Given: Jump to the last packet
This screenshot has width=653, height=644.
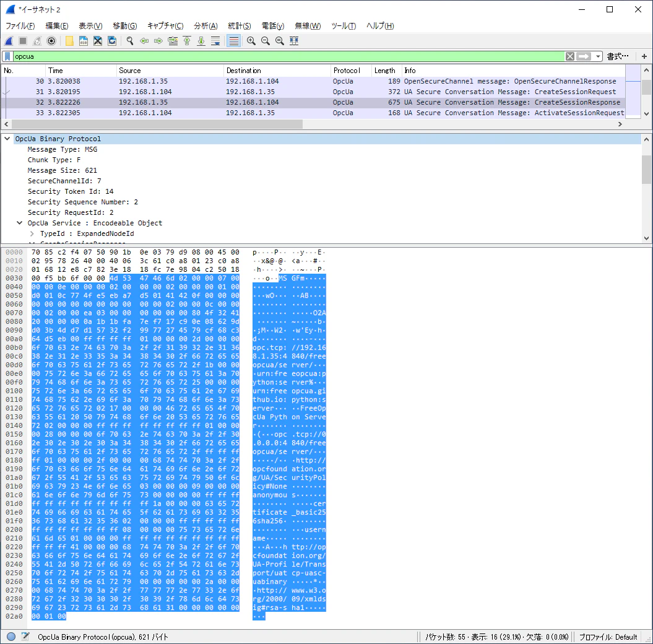Looking at the screenshot, I should pyautogui.click(x=201, y=41).
